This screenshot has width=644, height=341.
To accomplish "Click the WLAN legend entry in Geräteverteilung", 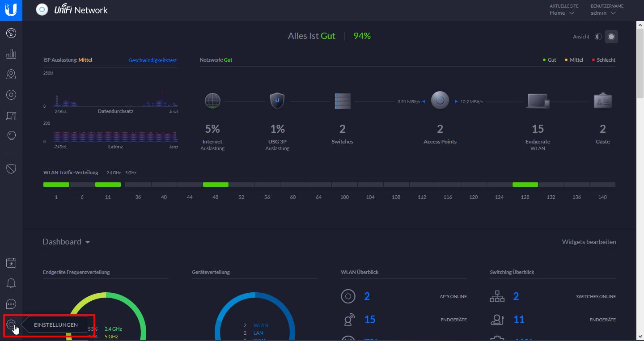I will click(x=261, y=325).
